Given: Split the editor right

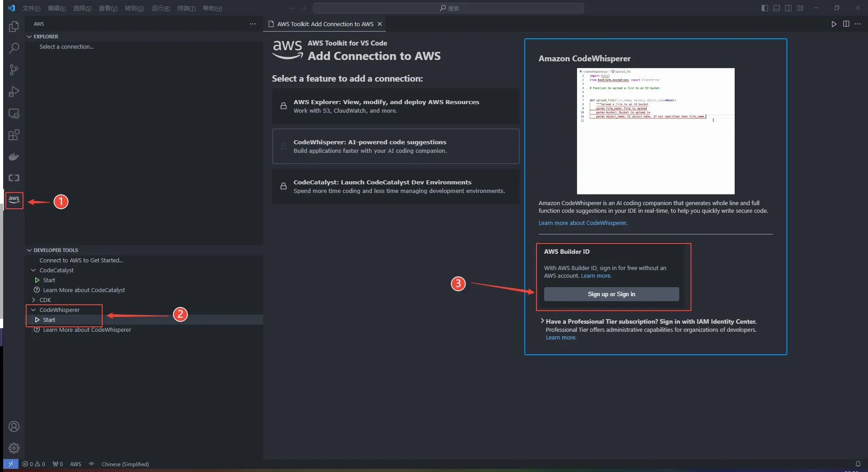Looking at the screenshot, I should [x=846, y=24].
